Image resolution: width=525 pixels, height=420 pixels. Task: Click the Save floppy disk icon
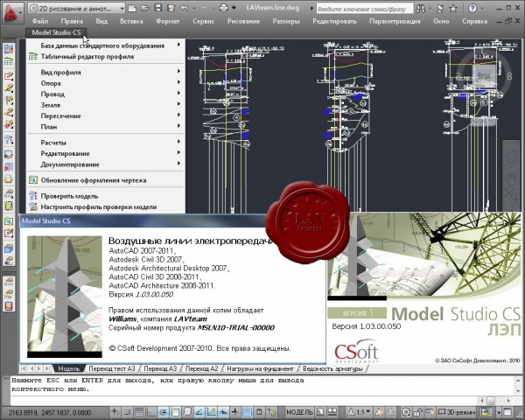pos(158,8)
